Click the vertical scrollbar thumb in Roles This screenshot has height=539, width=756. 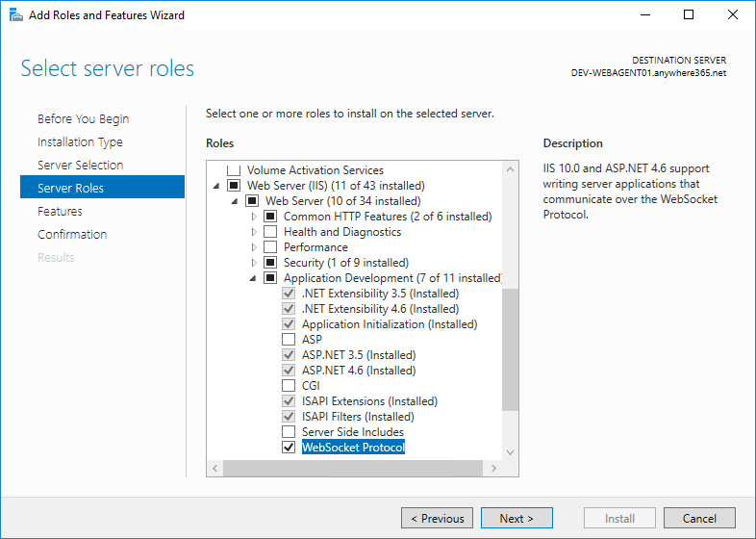(x=510, y=349)
